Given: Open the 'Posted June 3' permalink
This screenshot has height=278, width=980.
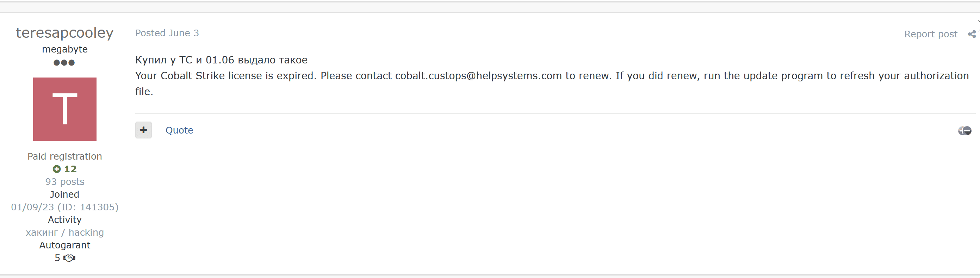Looking at the screenshot, I should pyautogui.click(x=167, y=33).
